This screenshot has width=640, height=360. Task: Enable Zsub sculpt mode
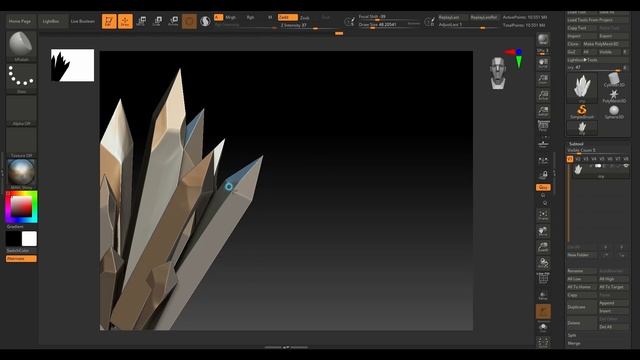click(x=305, y=18)
